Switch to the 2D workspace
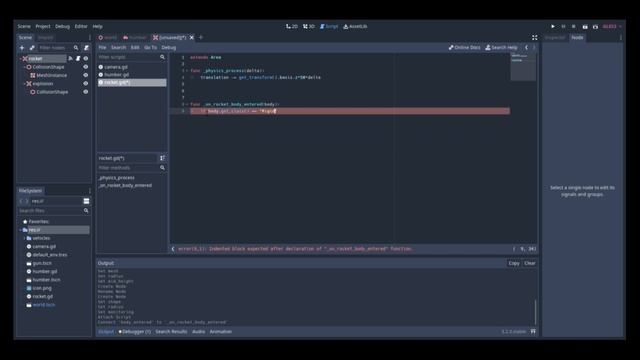The width and height of the screenshot is (640, 360). coord(292,27)
